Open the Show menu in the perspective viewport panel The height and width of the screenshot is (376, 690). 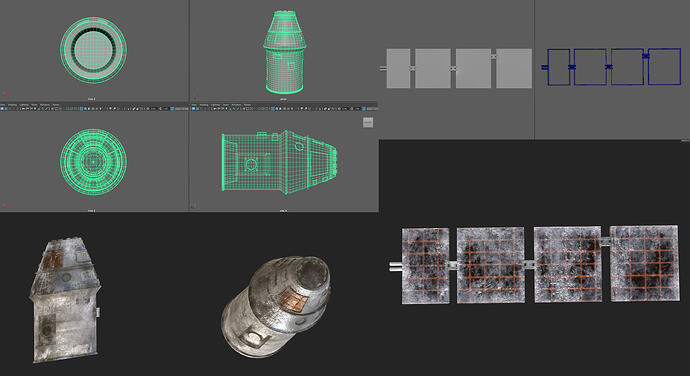coord(226,105)
